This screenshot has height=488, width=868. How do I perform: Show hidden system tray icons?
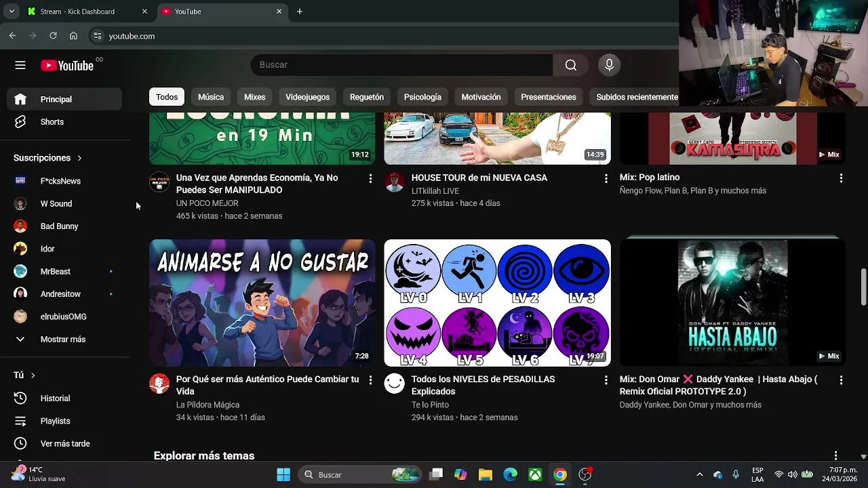[700, 474]
